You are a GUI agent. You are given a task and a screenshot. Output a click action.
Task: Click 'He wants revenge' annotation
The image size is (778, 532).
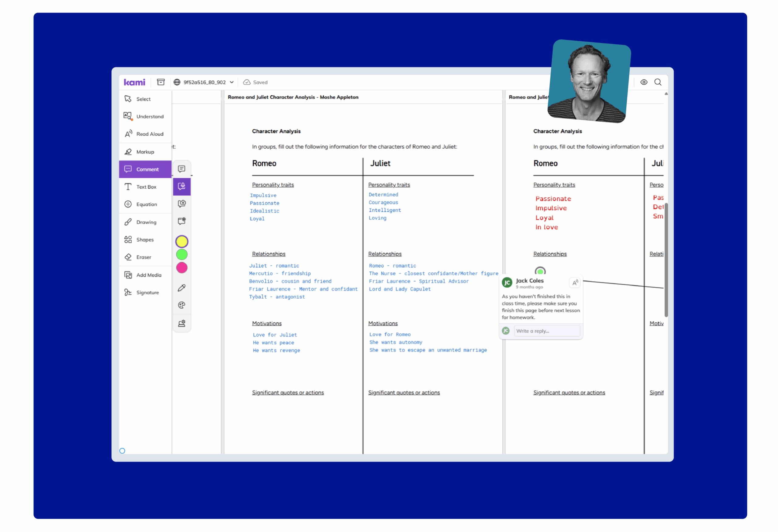tap(276, 350)
